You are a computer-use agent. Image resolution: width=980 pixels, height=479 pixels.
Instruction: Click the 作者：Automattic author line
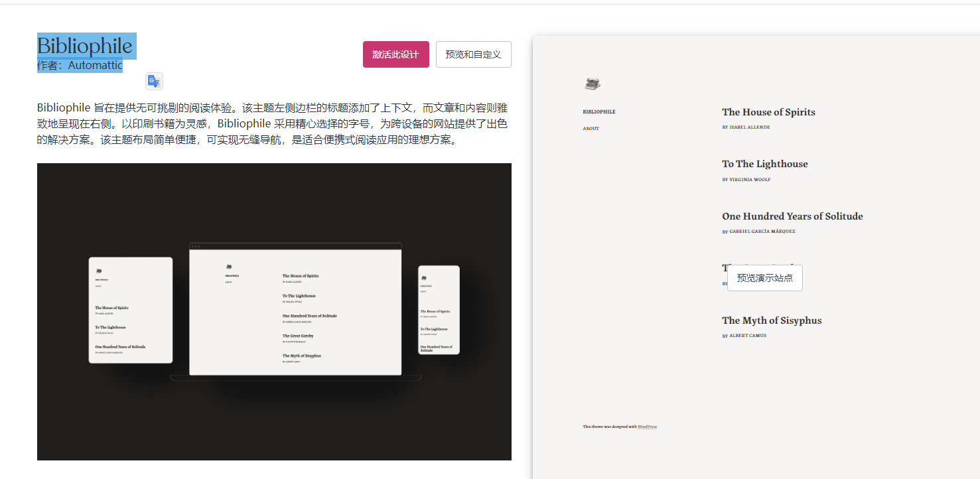[80, 65]
